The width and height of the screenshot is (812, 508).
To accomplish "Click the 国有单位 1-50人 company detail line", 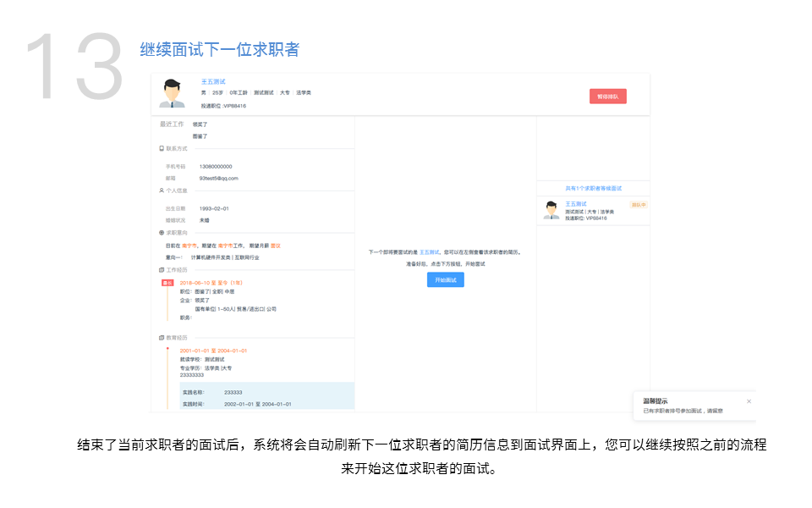I will coord(236,310).
